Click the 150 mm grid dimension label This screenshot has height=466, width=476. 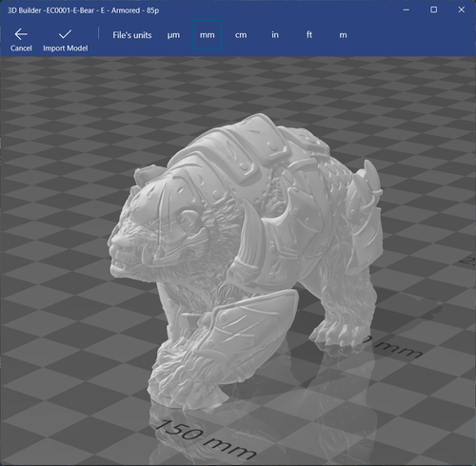coord(205,439)
